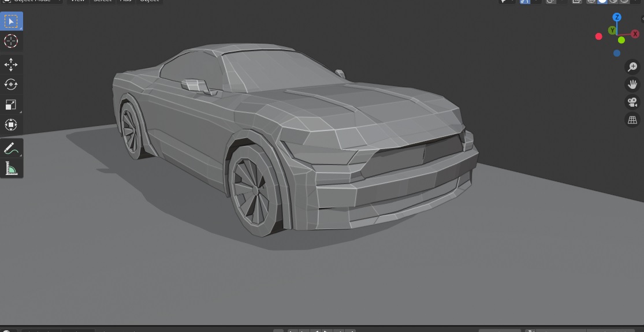Activate the Select Box tool
644x332 pixels.
[11, 21]
